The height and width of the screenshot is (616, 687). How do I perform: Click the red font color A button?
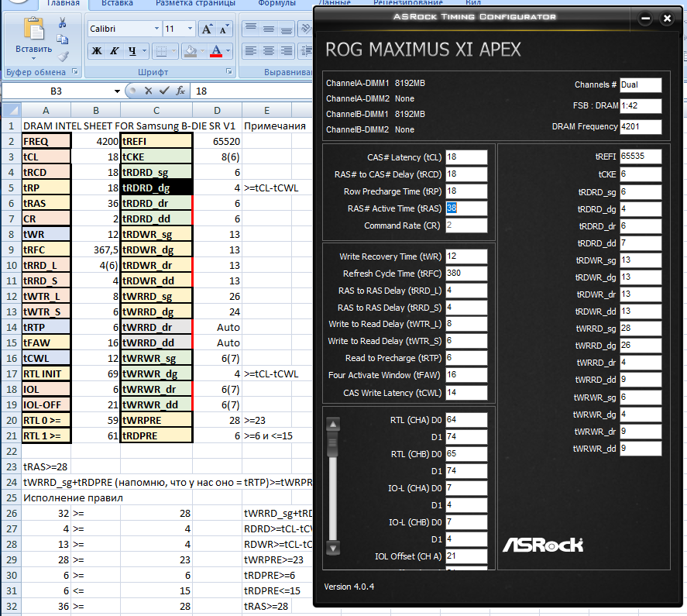[216, 51]
